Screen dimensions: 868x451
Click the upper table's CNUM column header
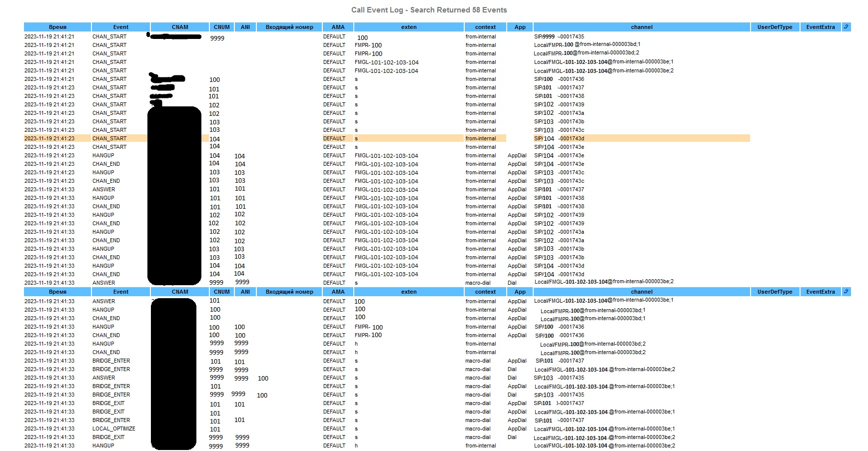click(x=221, y=27)
